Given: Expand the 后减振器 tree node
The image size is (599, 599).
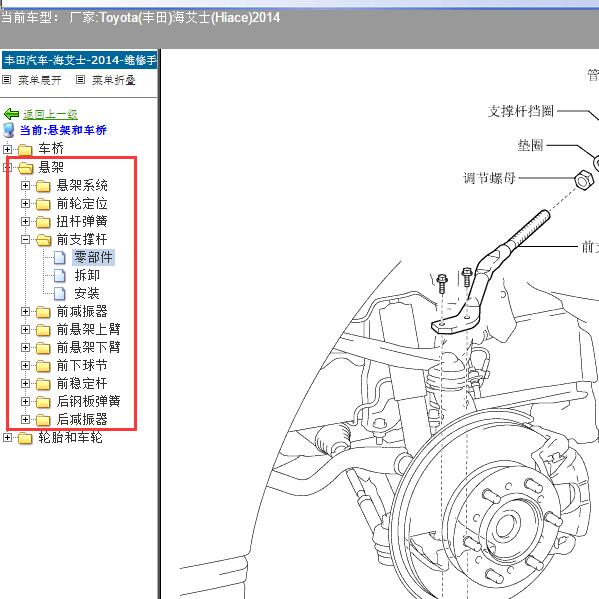Looking at the screenshot, I should 25,419.
